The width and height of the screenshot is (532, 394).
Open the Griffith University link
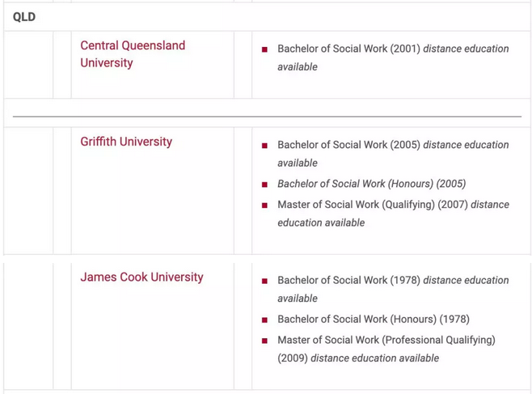pos(126,142)
